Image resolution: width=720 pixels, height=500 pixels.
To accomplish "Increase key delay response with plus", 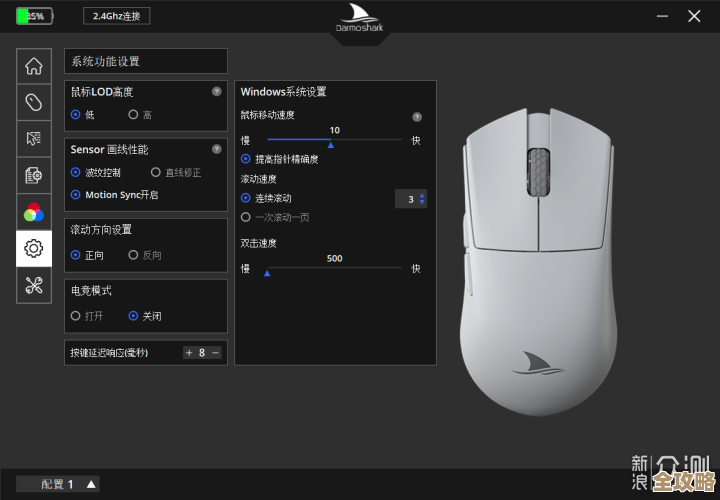I will (188, 352).
